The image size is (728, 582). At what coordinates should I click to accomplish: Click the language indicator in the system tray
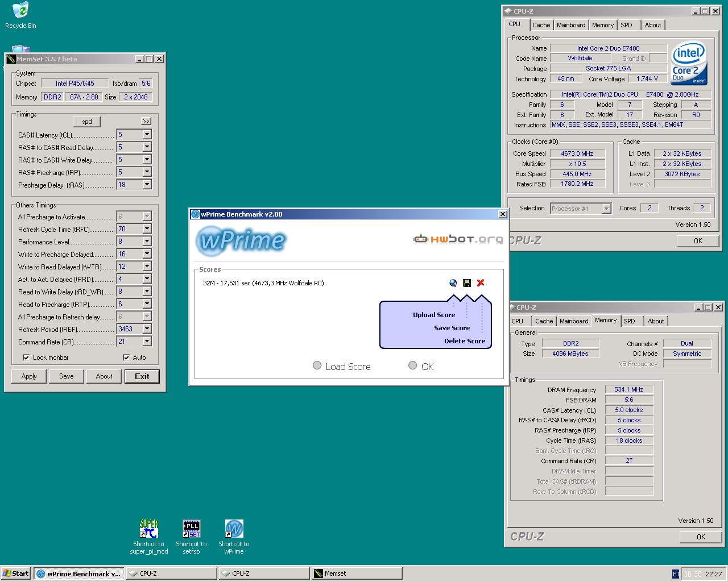click(x=676, y=574)
